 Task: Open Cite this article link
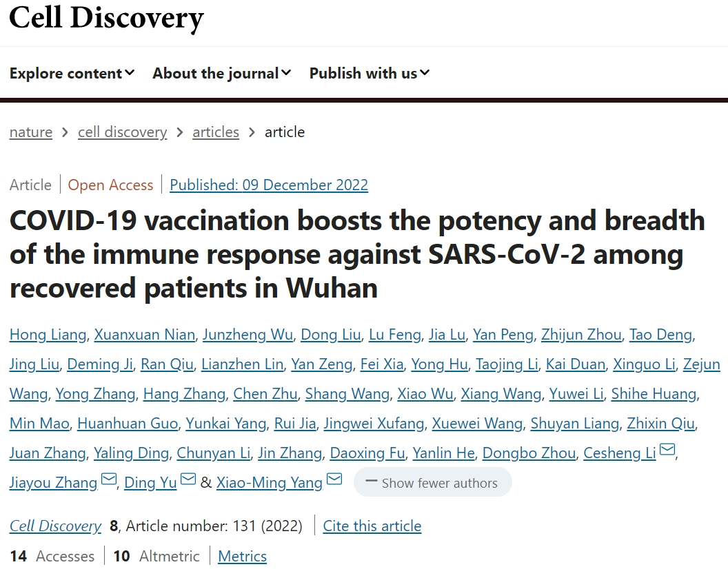pos(372,526)
